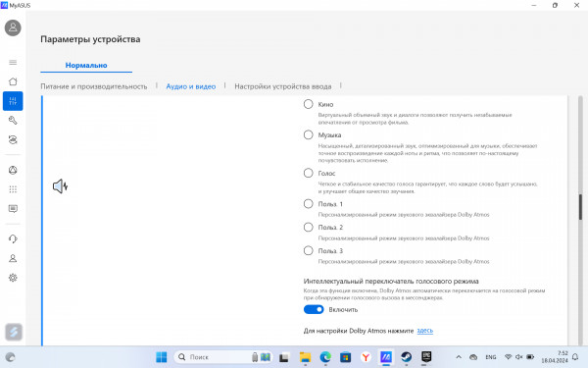This screenshot has height=368, width=588.
Task: Click the Поиск taskbar search box
Action: (223, 357)
